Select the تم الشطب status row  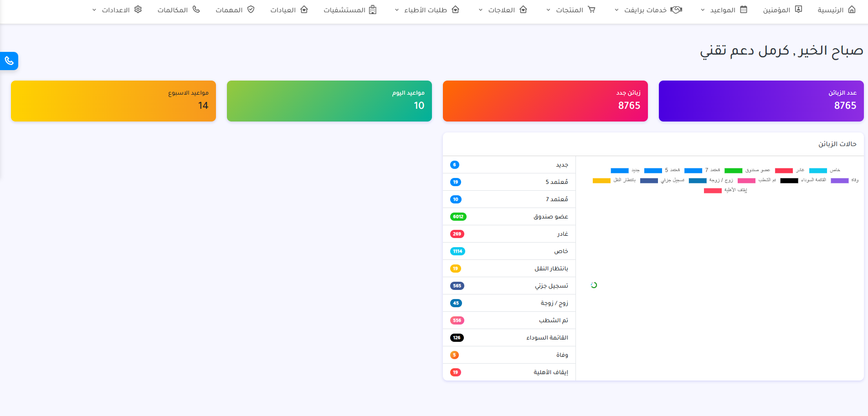509,320
